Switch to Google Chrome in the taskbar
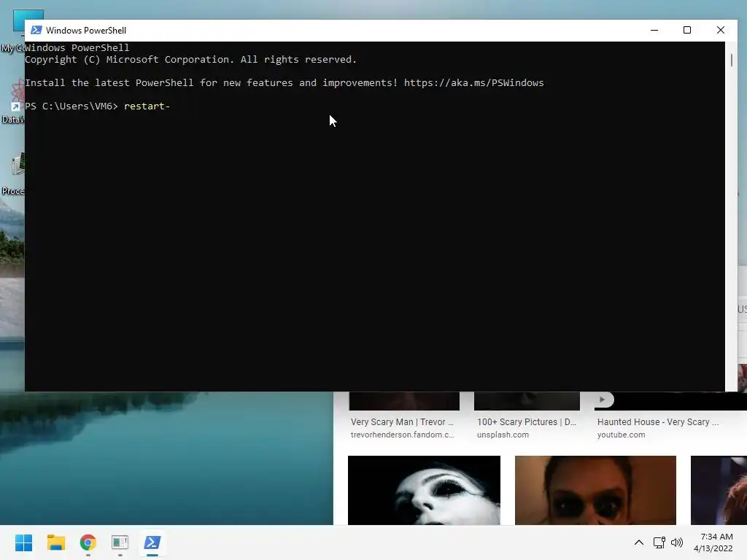The image size is (747, 560). click(88, 542)
